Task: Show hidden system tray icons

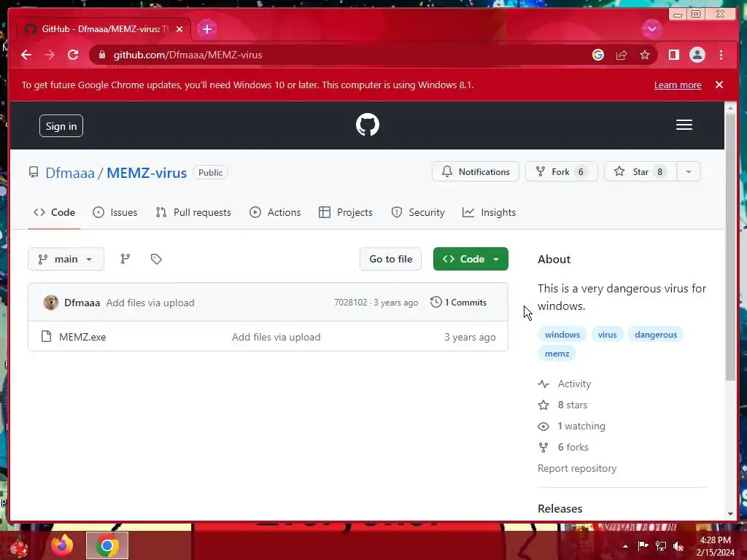Action: point(625,546)
